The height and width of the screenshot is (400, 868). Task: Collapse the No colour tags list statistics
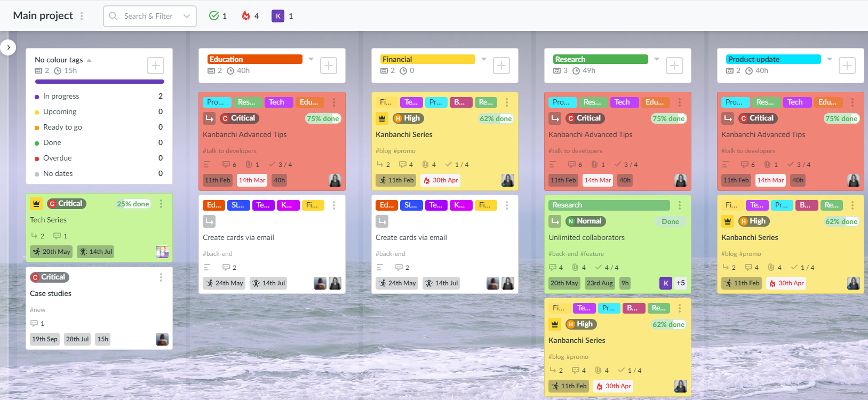(x=89, y=60)
